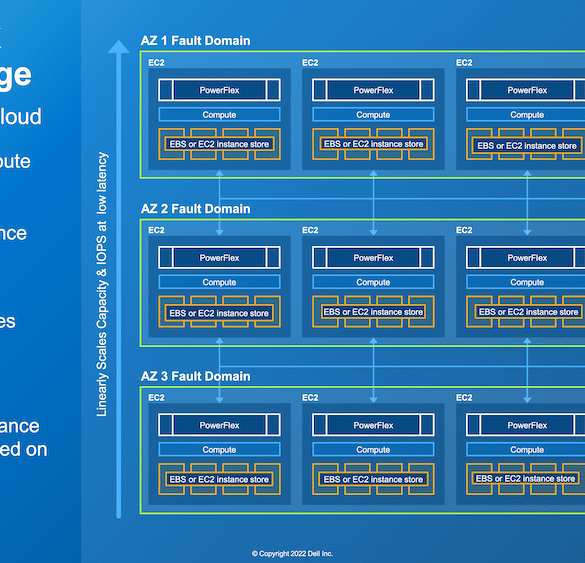Select Compute box in AZ 1 first EC2
The image size is (585, 563).
point(219,115)
